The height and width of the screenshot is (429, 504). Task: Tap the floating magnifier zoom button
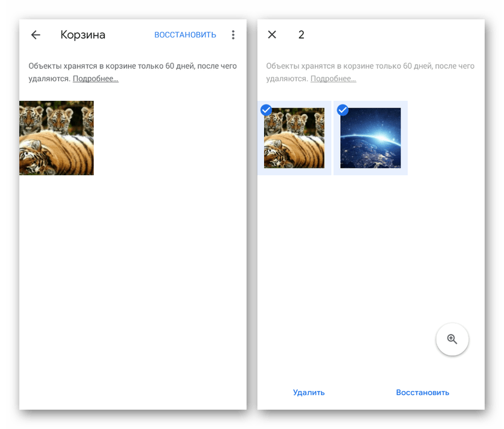452,340
